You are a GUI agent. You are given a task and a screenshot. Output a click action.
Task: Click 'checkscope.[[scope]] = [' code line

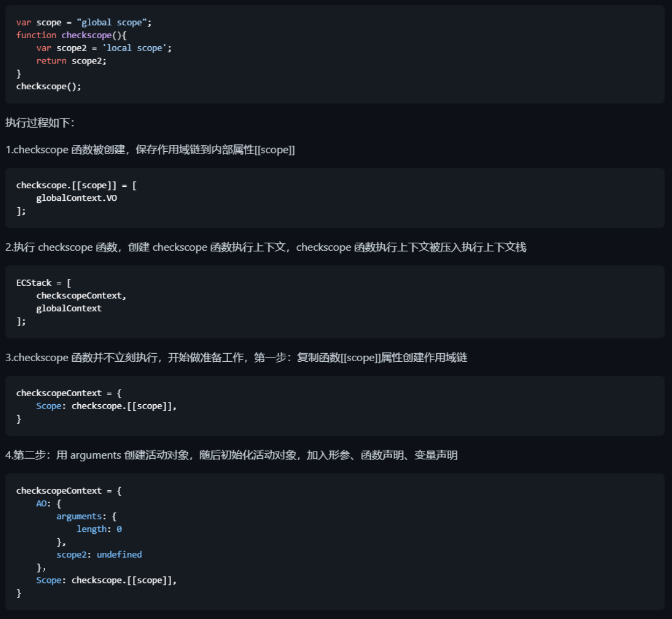click(76, 185)
